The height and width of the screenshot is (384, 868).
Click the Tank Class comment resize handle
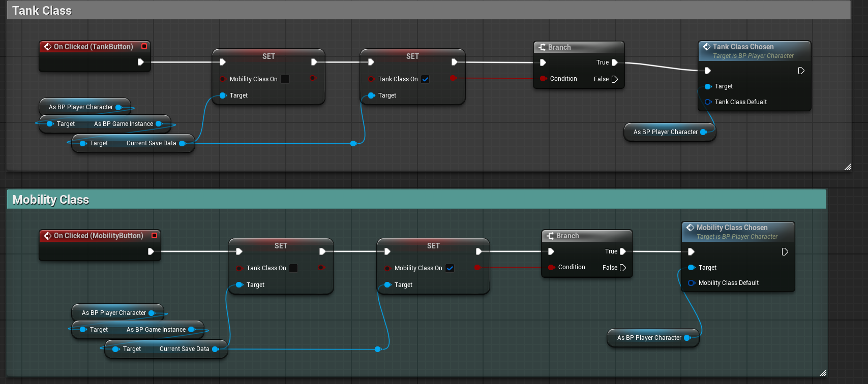click(847, 167)
